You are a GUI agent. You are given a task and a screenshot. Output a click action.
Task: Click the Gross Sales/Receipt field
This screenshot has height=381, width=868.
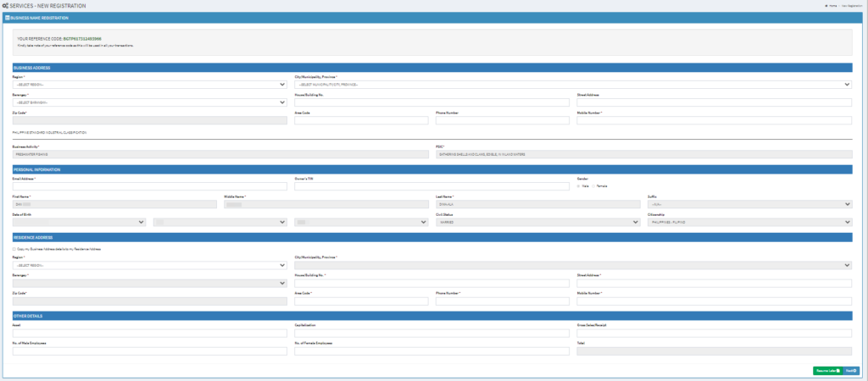pos(714,333)
